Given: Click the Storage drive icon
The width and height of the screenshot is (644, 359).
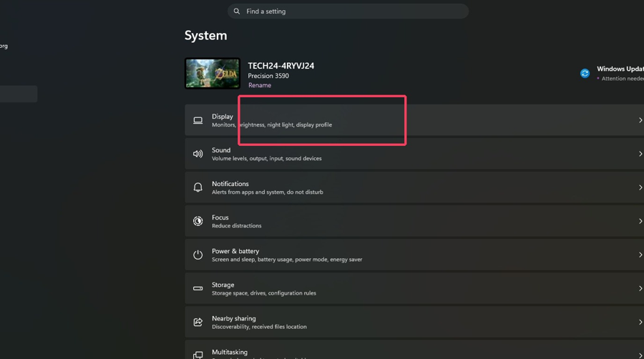Looking at the screenshot, I should tap(198, 288).
